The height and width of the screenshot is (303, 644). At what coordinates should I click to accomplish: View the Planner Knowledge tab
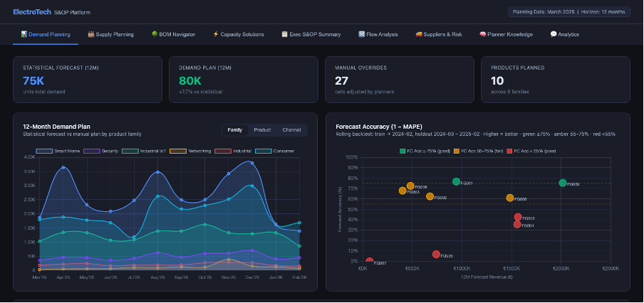(506, 34)
